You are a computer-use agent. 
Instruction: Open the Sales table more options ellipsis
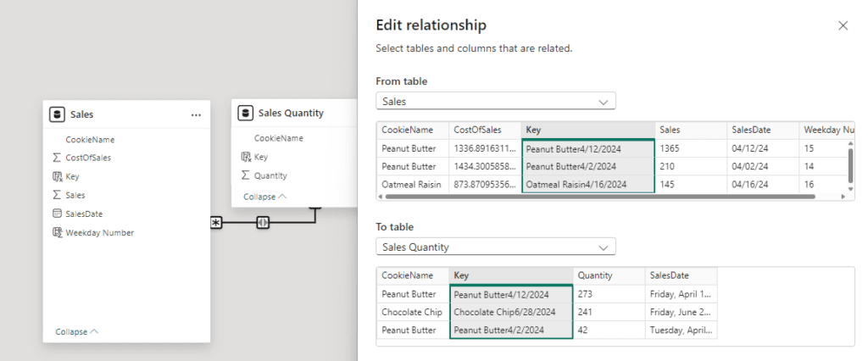196,114
